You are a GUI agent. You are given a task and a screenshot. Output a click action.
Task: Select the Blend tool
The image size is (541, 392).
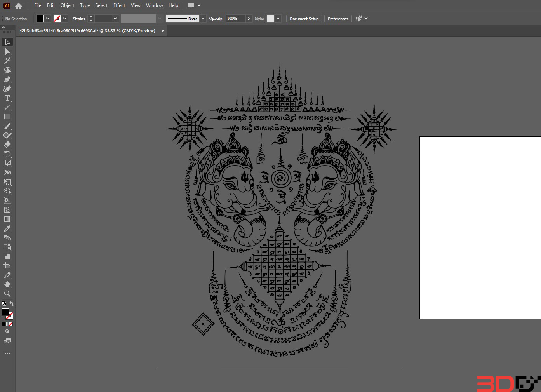tap(7, 238)
